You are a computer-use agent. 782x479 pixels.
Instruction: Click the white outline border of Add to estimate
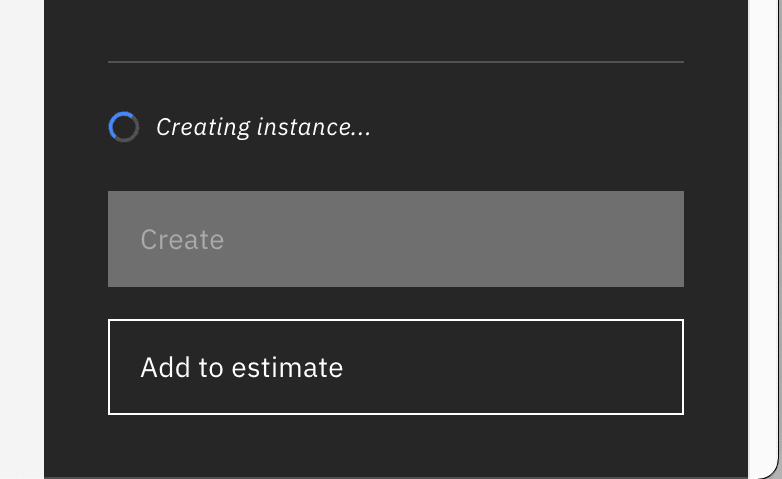[x=395, y=320]
